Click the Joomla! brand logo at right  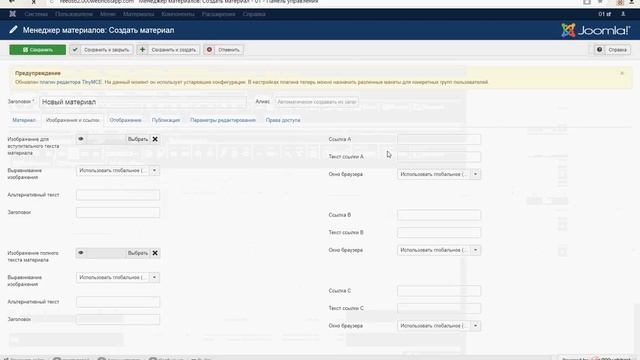(x=596, y=30)
